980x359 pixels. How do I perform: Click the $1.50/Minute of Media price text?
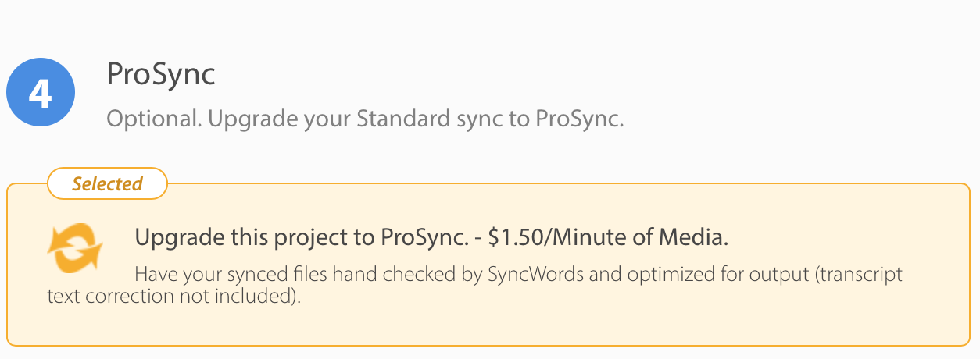(608, 238)
